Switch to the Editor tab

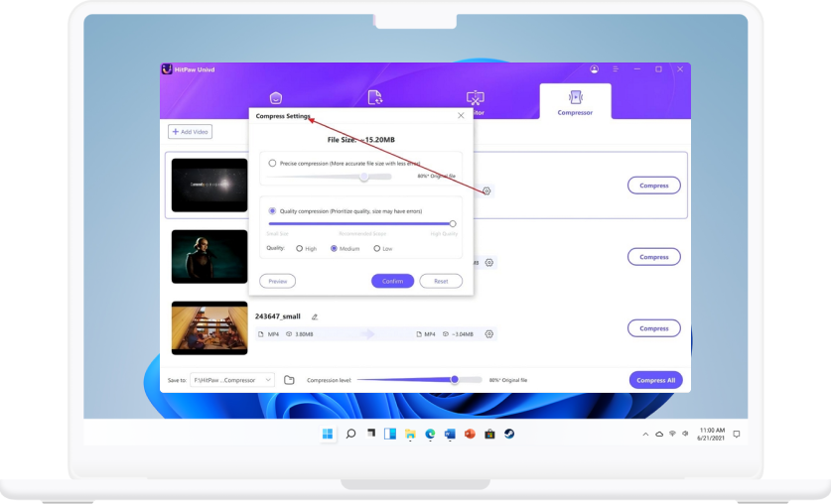(x=476, y=102)
